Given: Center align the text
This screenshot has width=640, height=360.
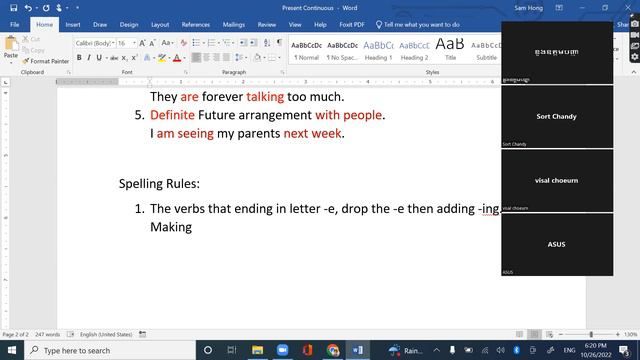Looking at the screenshot, I should pyautogui.click(x=207, y=58).
